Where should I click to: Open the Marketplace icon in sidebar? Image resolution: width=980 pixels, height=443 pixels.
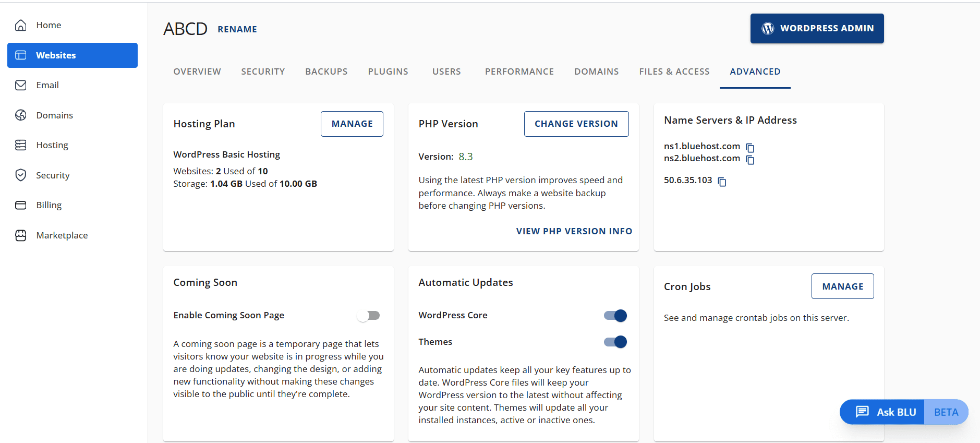click(21, 235)
